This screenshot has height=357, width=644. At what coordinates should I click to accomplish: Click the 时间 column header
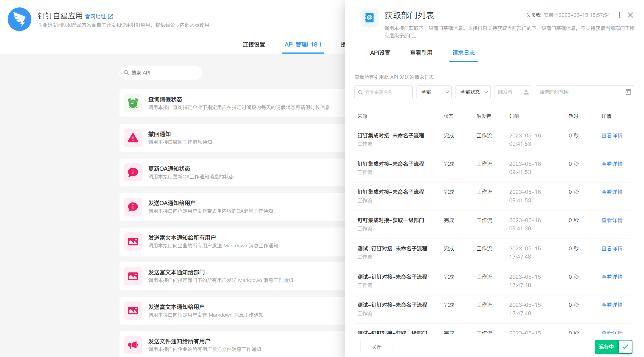(x=514, y=116)
